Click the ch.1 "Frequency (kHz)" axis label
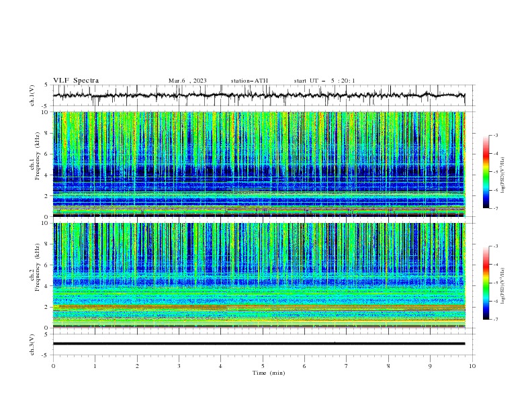This screenshot has width=532, height=411. point(38,156)
